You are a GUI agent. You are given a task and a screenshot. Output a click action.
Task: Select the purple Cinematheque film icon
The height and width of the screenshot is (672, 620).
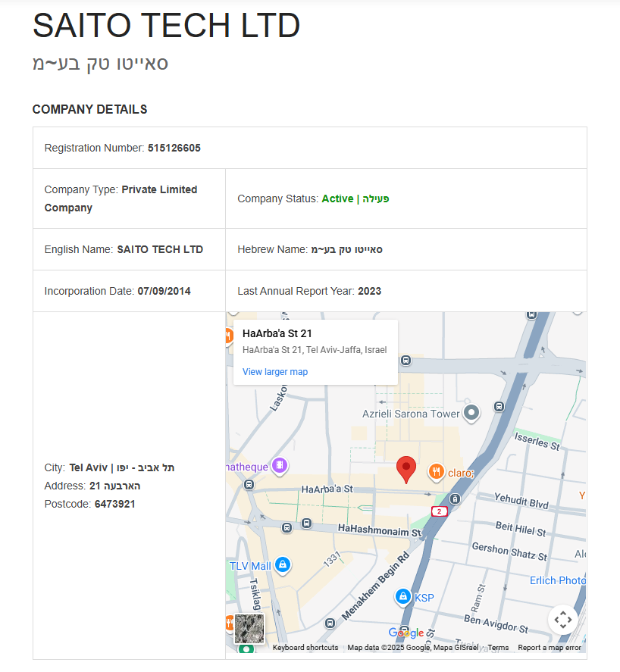coord(280,465)
